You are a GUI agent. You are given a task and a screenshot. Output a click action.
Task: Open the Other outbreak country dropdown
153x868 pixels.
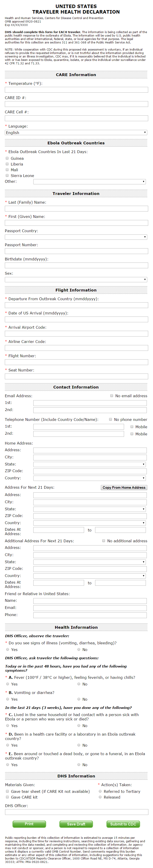point(90,182)
